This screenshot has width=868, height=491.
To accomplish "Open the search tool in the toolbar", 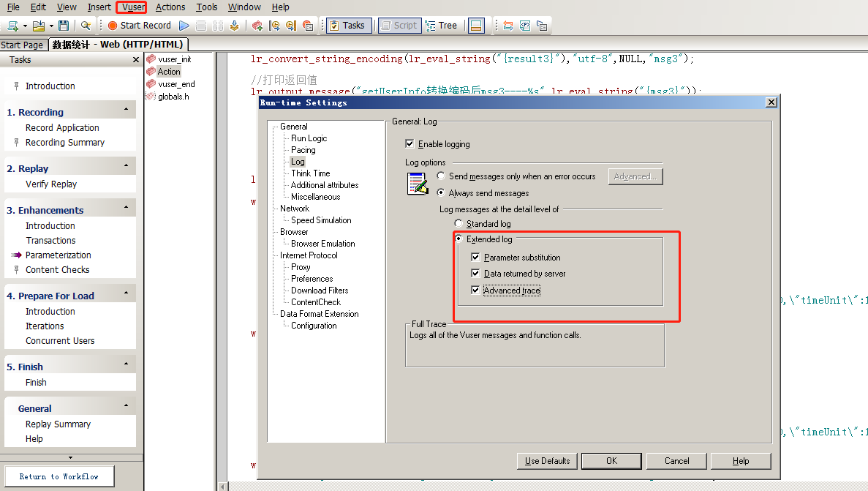I will pyautogui.click(x=86, y=24).
